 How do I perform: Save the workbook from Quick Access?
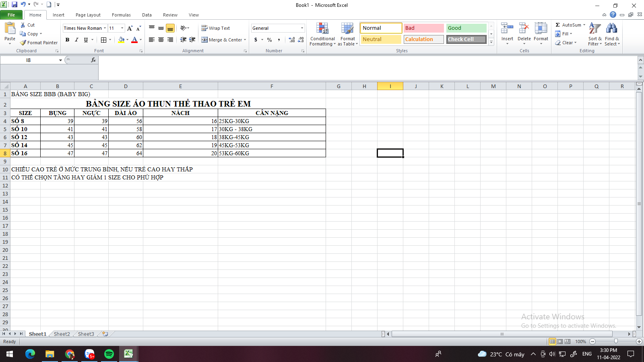point(14,5)
